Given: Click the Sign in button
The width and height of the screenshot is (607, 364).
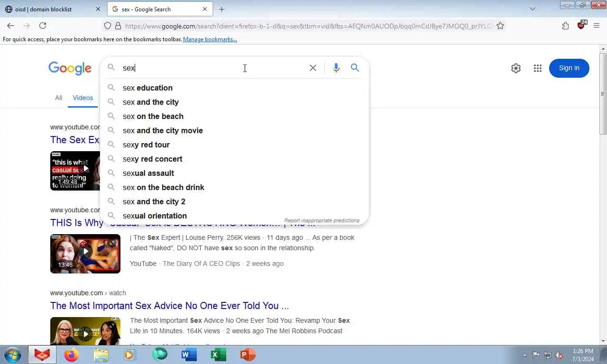Looking at the screenshot, I should pos(569,68).
